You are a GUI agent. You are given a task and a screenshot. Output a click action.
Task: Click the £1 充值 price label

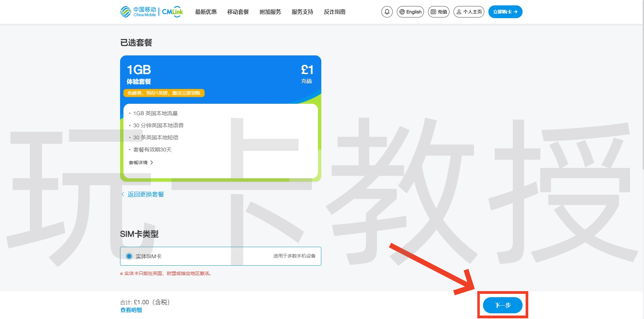(x=307, y=74)
